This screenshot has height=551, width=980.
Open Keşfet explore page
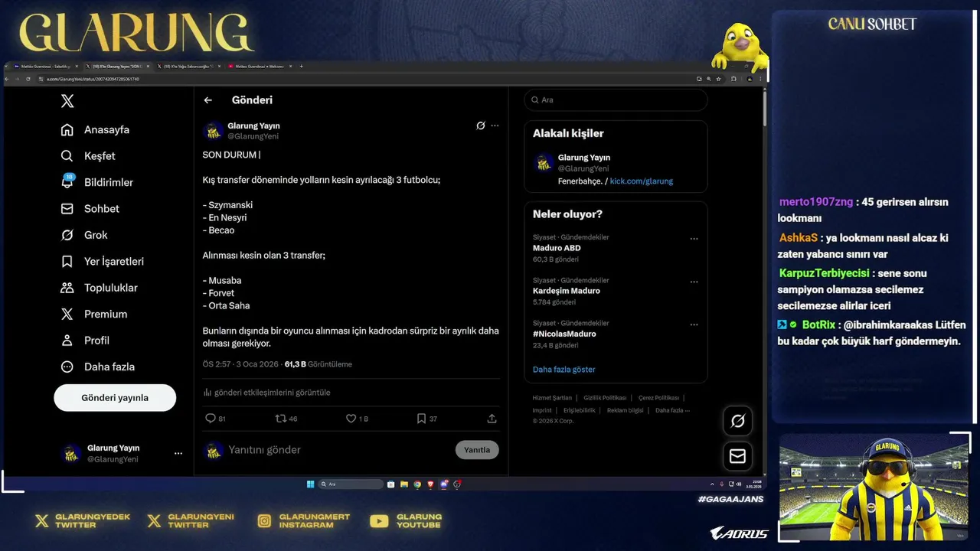point(88,156)
